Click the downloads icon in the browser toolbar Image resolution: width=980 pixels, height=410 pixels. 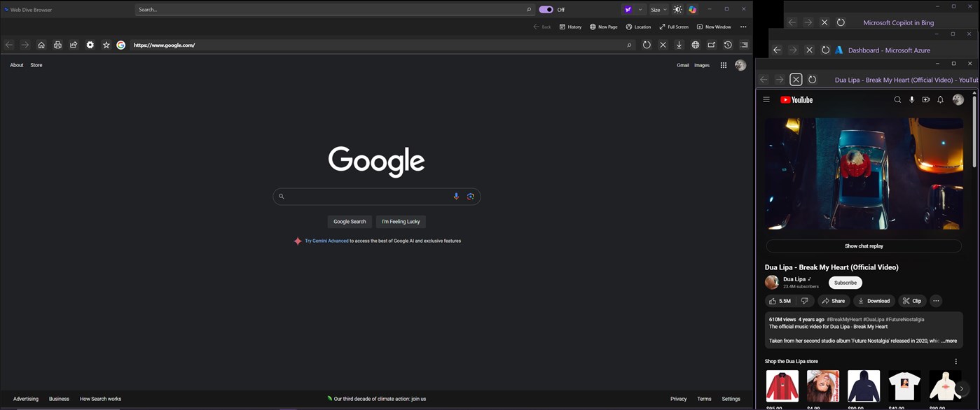point(679,44)
